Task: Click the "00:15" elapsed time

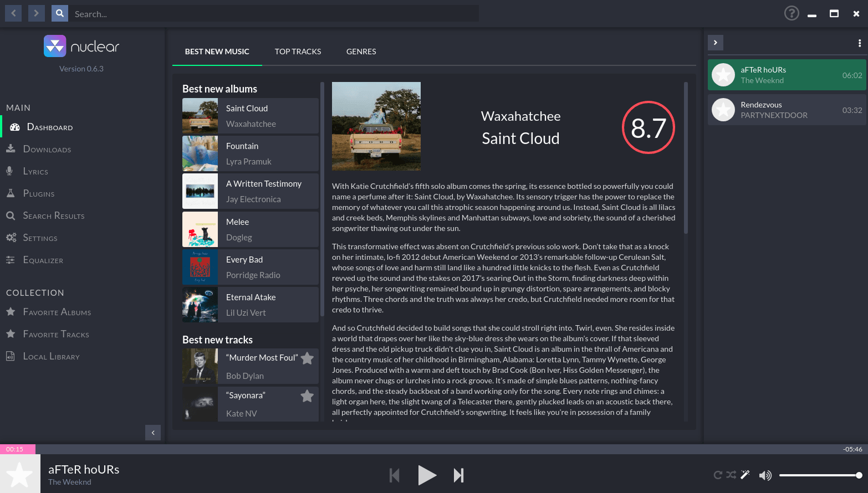Action: (15, 449)
